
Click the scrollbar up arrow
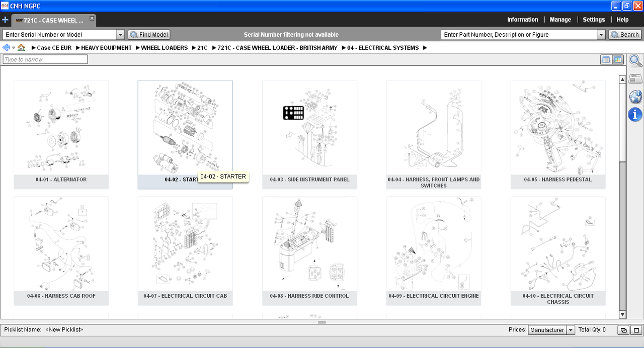[x=622, y=79]
